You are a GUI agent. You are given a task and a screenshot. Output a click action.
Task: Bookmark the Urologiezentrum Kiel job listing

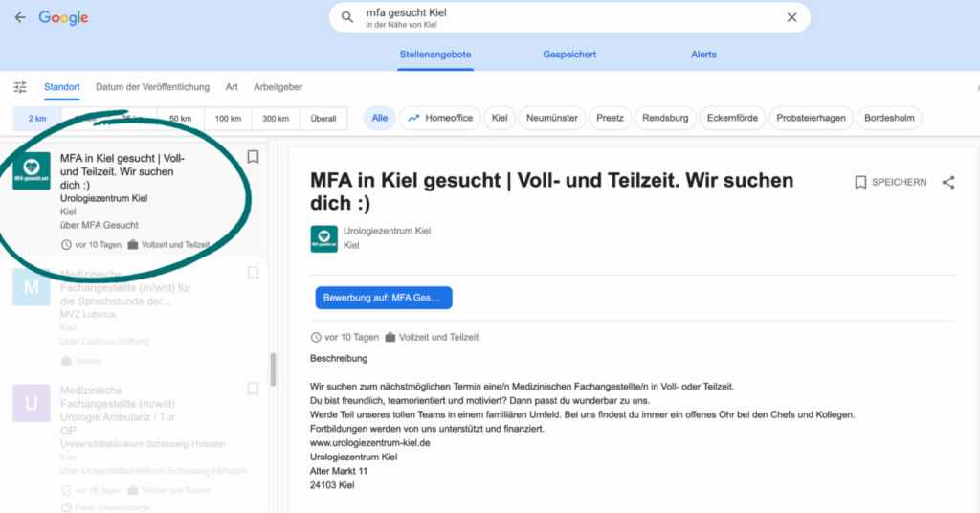[x=253, y=157]
